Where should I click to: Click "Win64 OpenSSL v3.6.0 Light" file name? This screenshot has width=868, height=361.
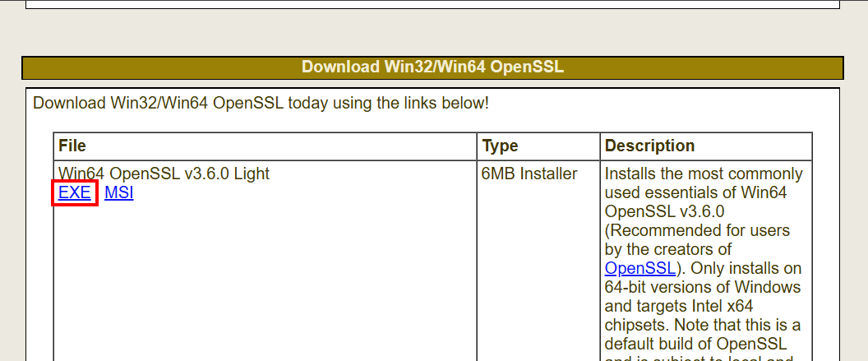pos(164,174)
